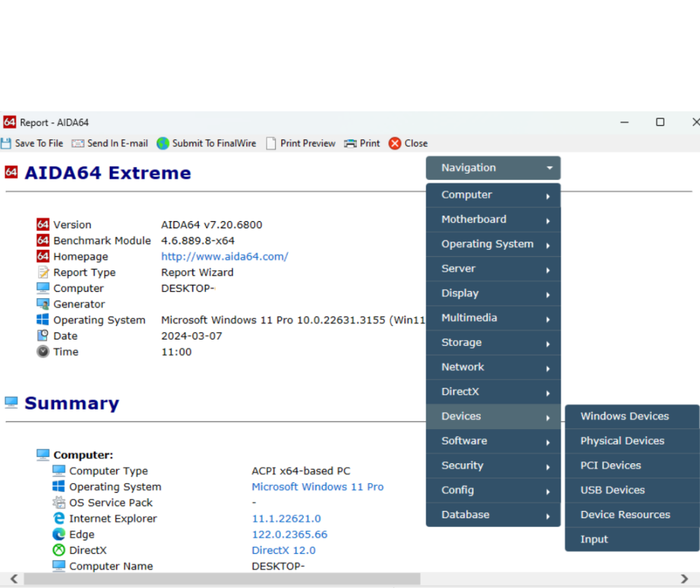Expand the Storage navigation submenu

pos(493,342)
